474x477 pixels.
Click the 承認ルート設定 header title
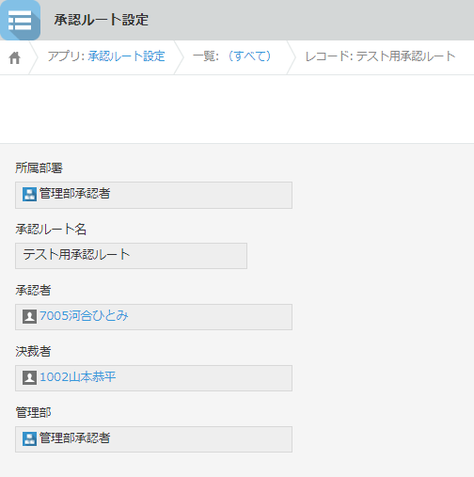point(101,20)
